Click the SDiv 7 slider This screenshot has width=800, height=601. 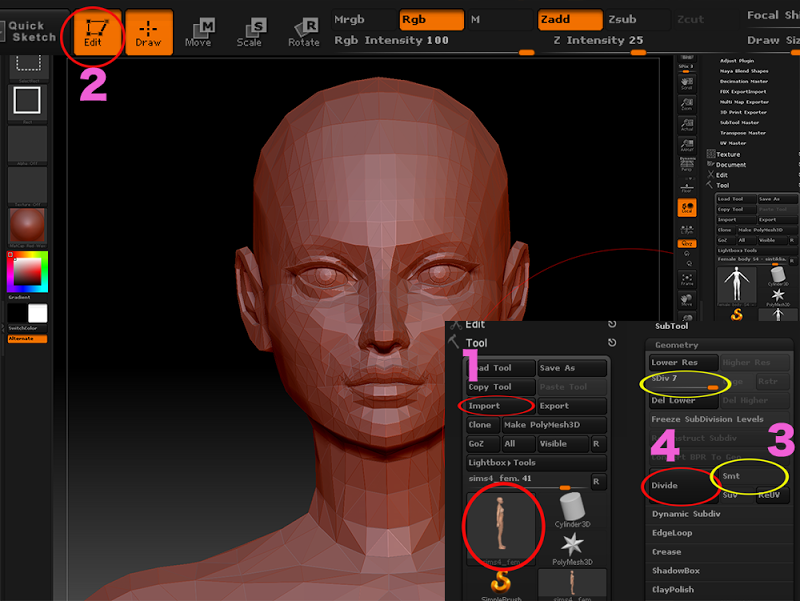point(685,382)
